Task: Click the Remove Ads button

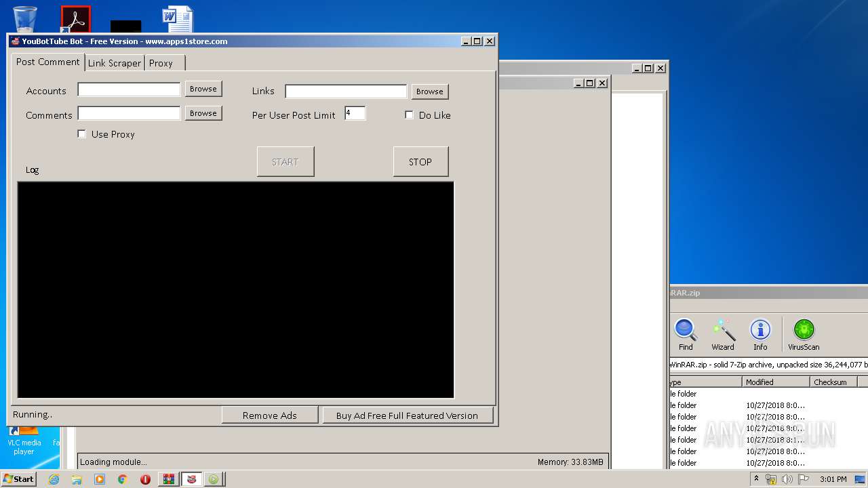Action: click(x=270, y=415)
